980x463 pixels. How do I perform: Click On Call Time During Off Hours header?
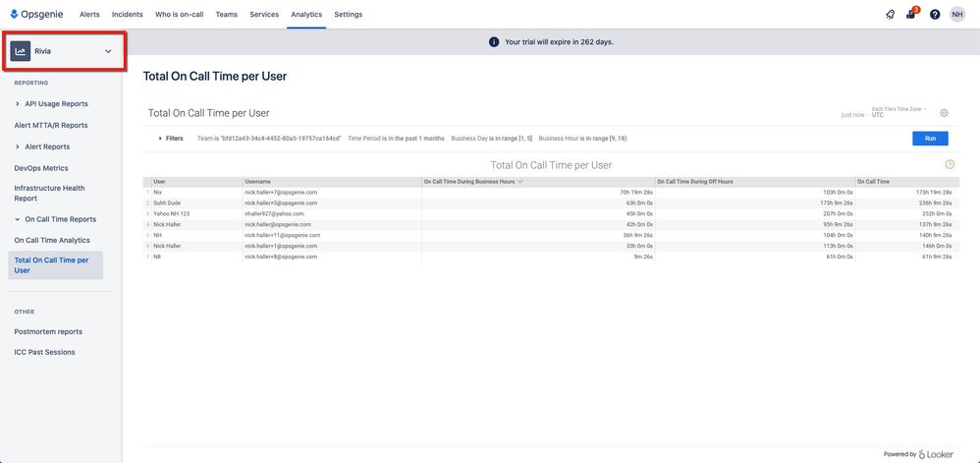694,182
